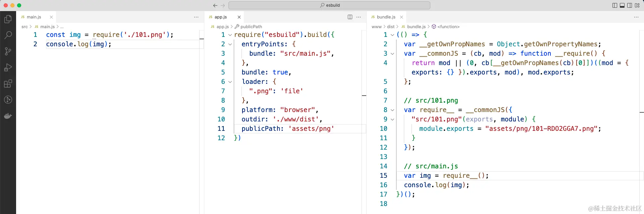Fold entryPoints block on line 2 of app.js
The width and height of the screenshot is (644, 214).
230,44
